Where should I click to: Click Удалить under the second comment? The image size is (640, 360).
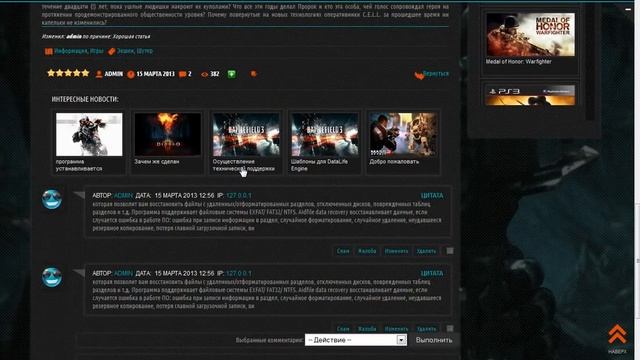426,329
